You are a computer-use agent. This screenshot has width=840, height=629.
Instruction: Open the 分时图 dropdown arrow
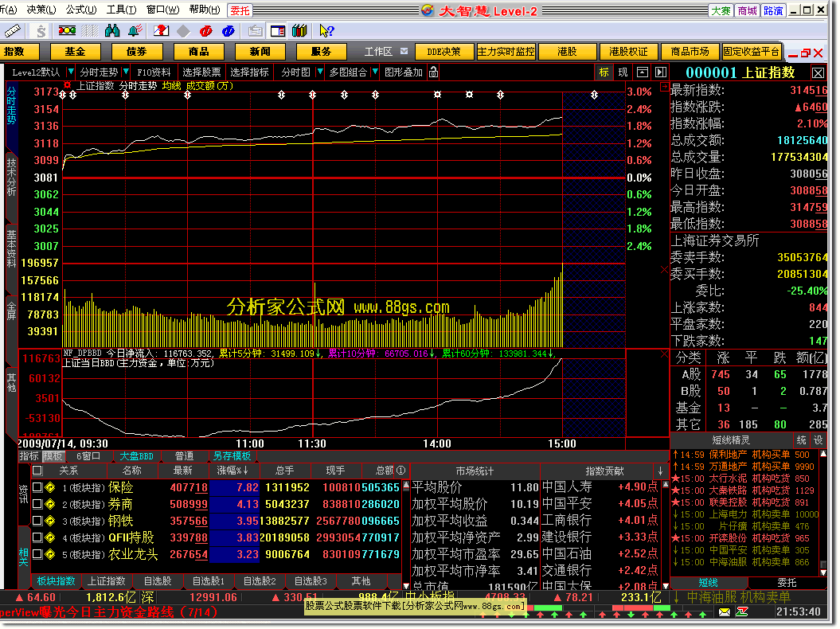point(320,72)
